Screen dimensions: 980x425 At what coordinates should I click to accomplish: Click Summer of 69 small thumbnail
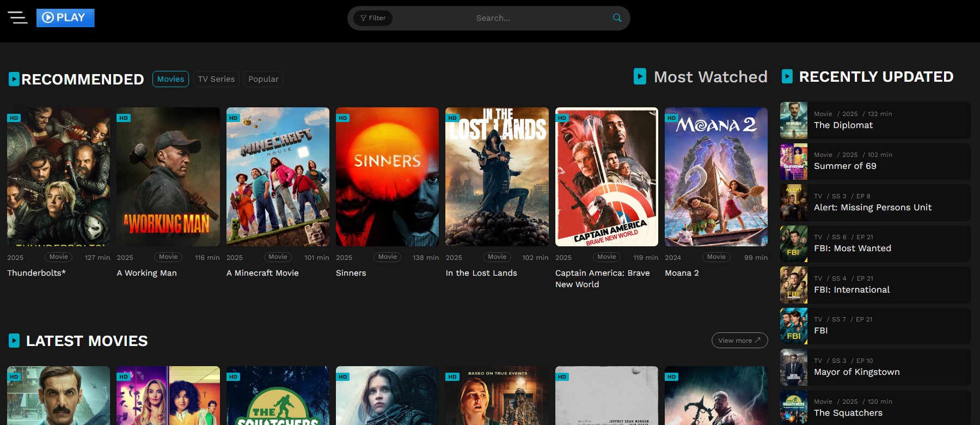pos(794,161)
